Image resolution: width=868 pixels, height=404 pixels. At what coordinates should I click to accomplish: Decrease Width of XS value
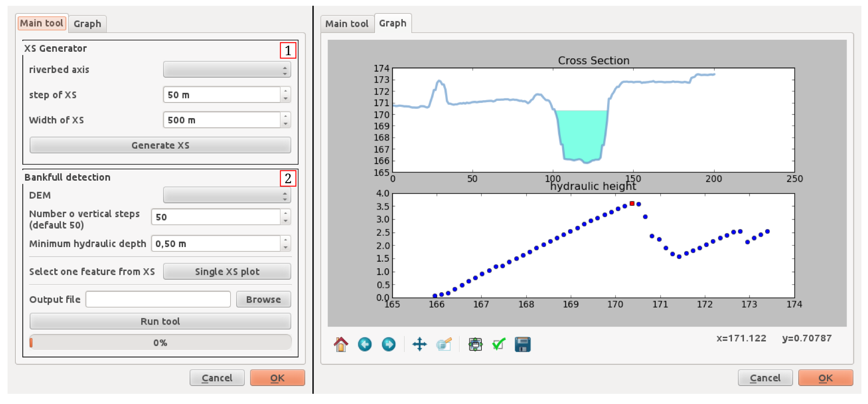tap(286, 124)
